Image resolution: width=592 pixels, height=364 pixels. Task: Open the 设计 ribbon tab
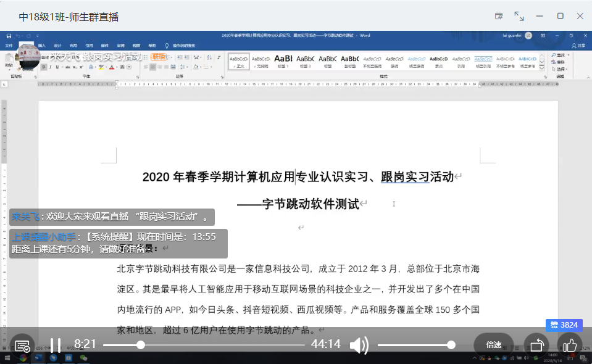point(57,46)
